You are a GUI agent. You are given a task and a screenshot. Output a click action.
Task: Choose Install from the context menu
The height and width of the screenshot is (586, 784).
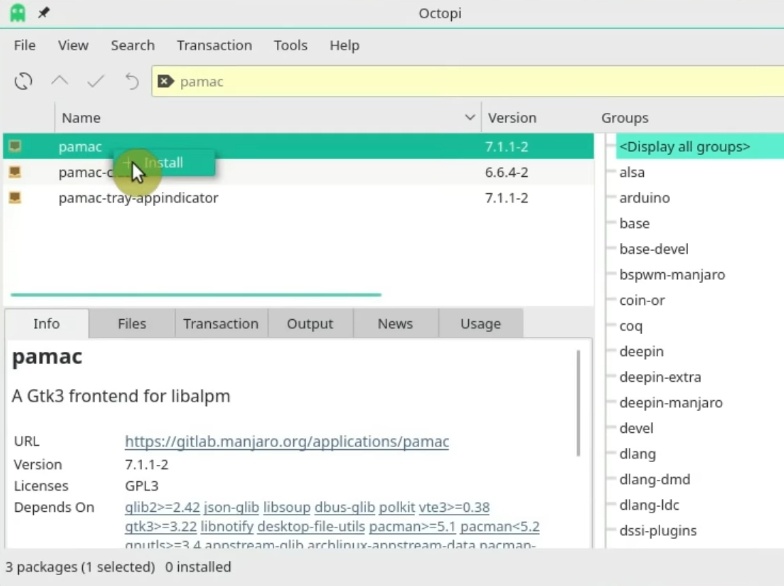pyautogui.click(x=164, y=162)
